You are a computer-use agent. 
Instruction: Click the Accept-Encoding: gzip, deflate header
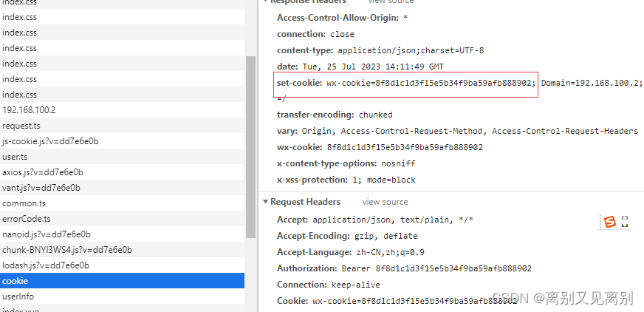(347, 236)
